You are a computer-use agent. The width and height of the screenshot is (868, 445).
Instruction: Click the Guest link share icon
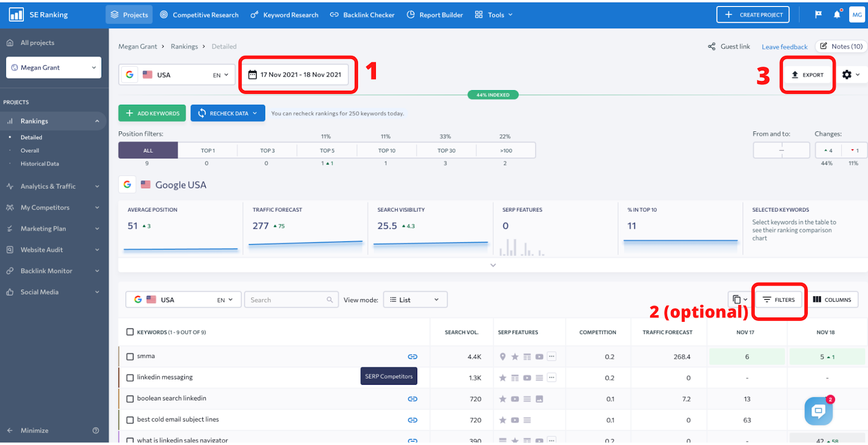pos(712,47)
